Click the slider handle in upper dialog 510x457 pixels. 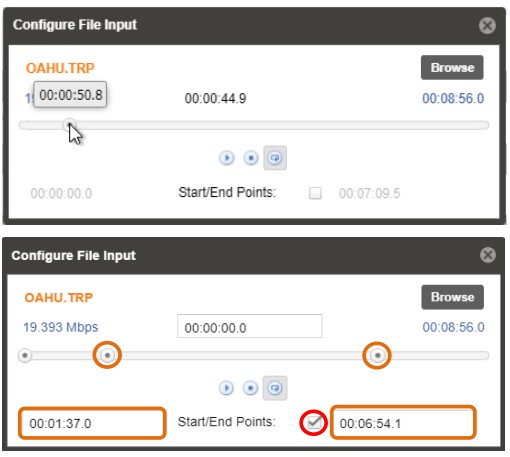click(x=69, y=125)
